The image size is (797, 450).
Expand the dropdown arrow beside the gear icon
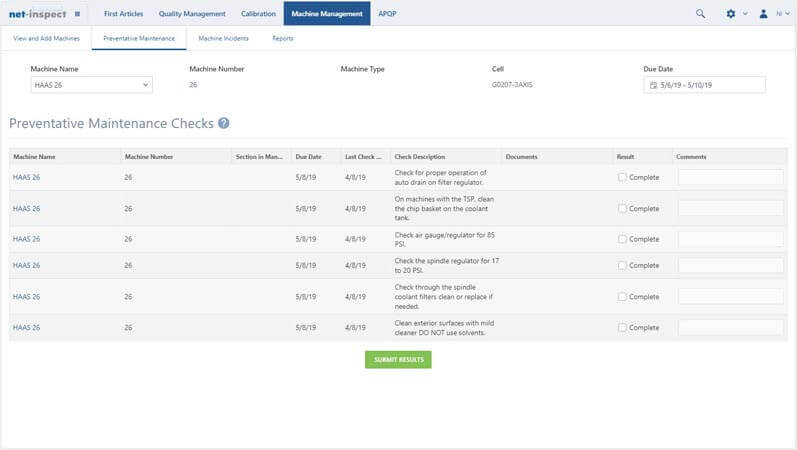745,14
